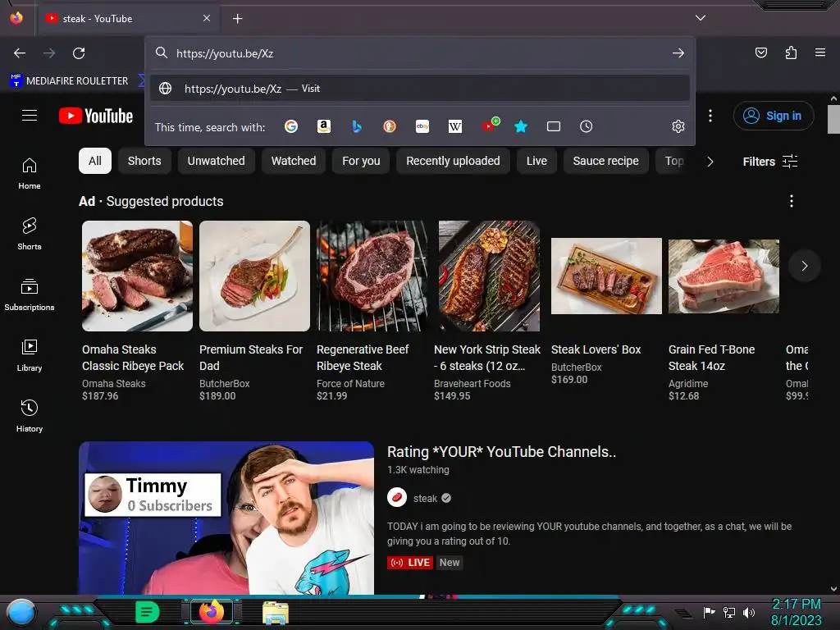
Task: Click the go arrow in the address bar
Action: pyautogui.click(x=678, y=53)
